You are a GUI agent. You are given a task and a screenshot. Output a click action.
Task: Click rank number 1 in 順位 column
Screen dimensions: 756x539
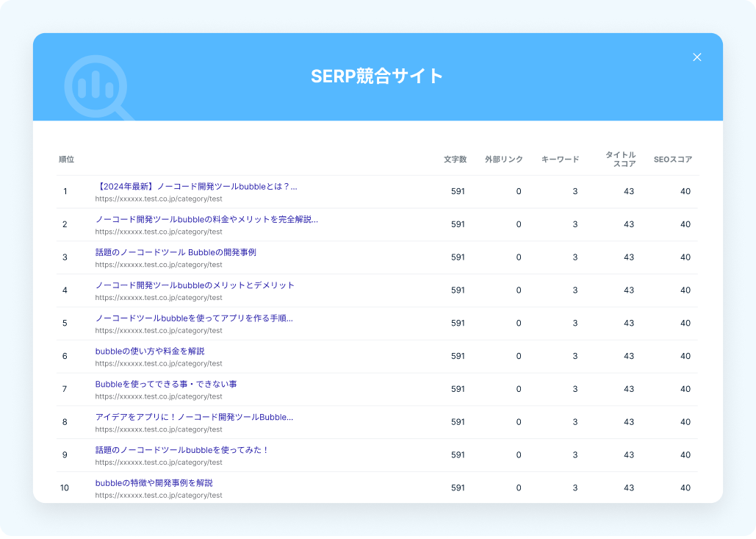[65, 192]
